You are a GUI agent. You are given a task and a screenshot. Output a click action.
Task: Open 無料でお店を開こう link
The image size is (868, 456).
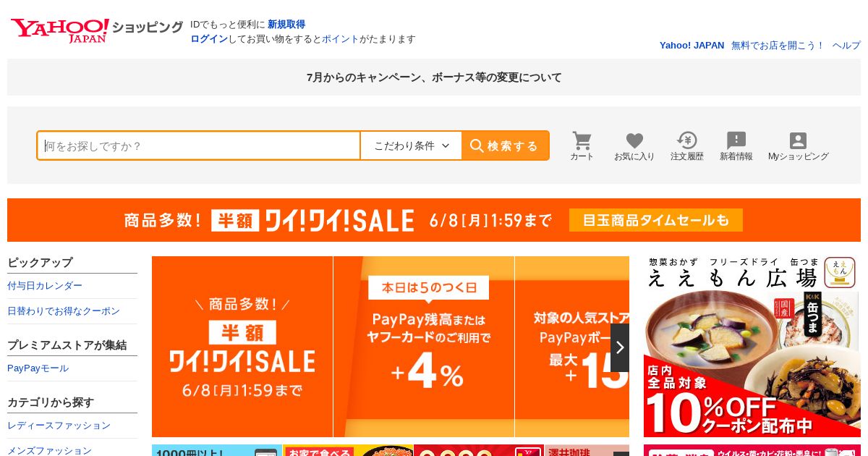click(778, 45)
